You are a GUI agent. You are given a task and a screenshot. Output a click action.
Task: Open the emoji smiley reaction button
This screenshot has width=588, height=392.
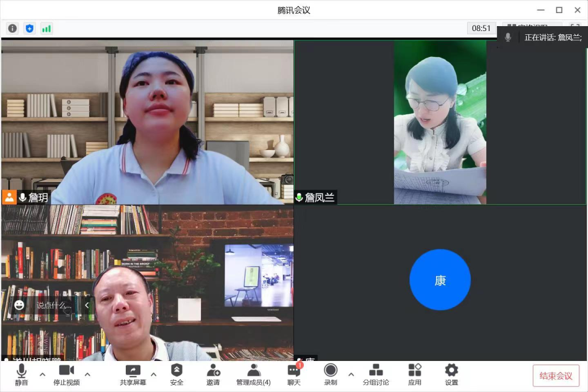(19, 305)
